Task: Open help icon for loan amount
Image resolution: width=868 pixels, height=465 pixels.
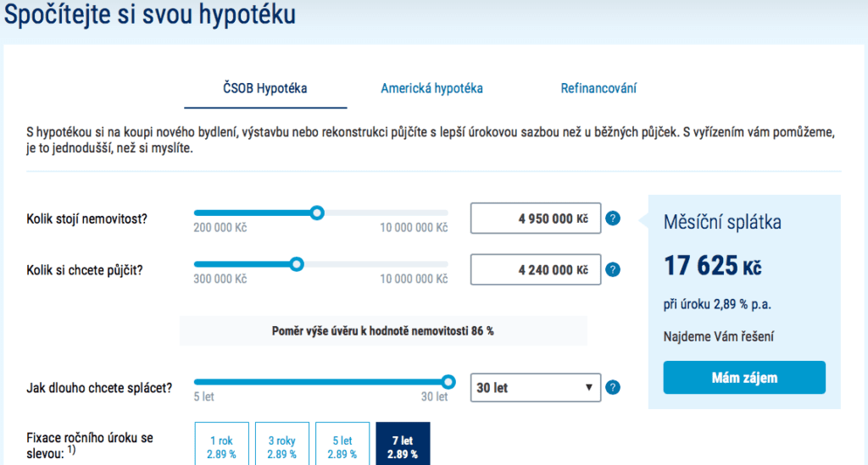Action: 613,270
